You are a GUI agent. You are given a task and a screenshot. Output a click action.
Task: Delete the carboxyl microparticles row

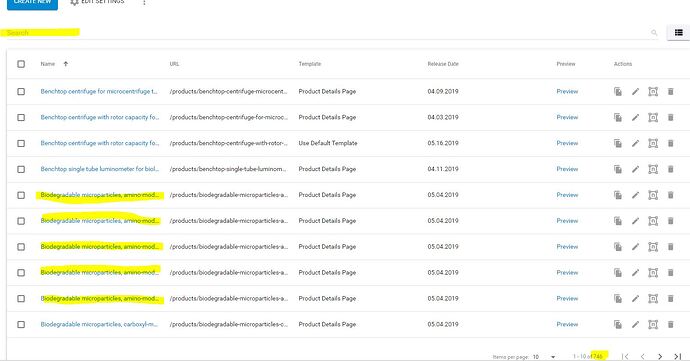coord(671,324)
